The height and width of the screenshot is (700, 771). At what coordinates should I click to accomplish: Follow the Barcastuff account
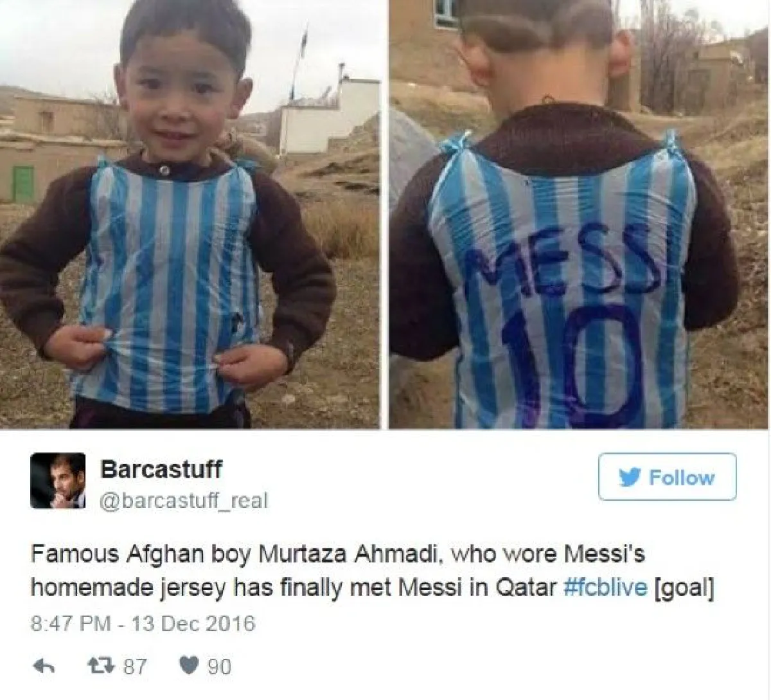tap(667, 477)
